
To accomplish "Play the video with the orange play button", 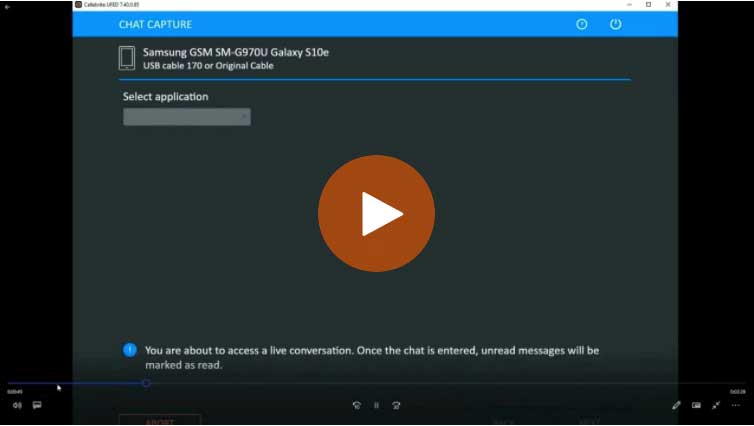I will [377, 213].
